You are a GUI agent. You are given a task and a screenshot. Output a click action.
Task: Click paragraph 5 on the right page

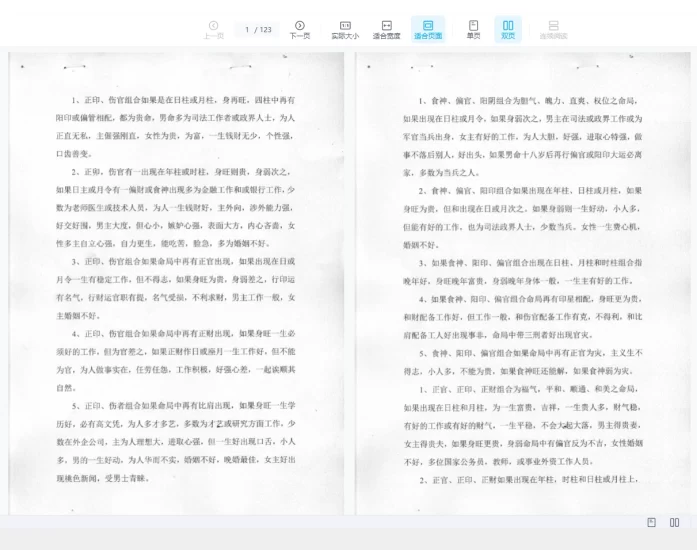pos(522,361)
